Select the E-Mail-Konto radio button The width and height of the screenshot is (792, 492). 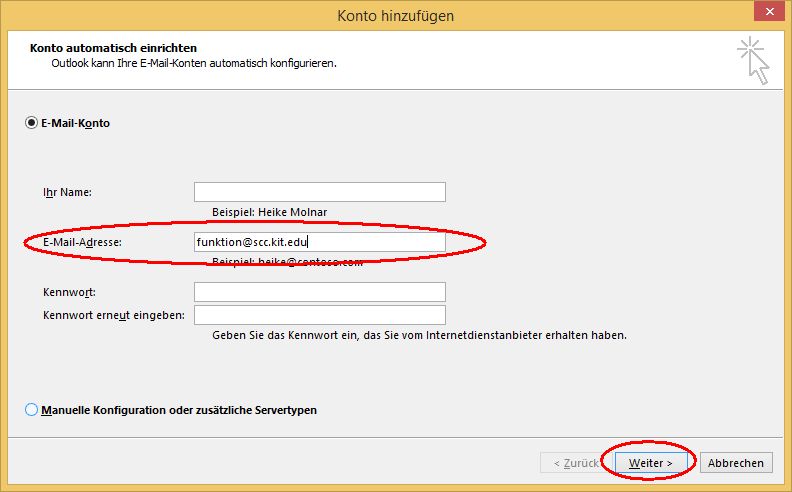[31, 123]
